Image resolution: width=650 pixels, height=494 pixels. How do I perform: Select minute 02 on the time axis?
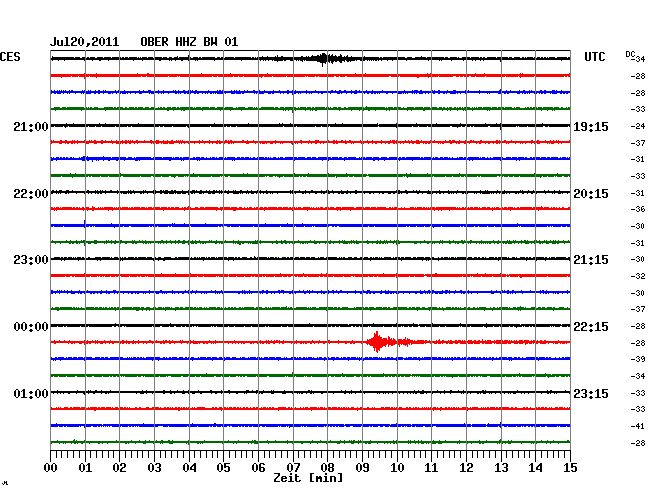coord(119,468)
